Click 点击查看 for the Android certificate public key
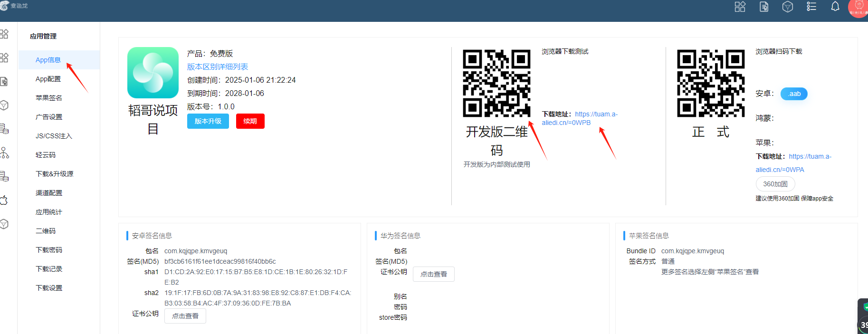The height and width of the screenshot is (334, 868). point(185,316)
